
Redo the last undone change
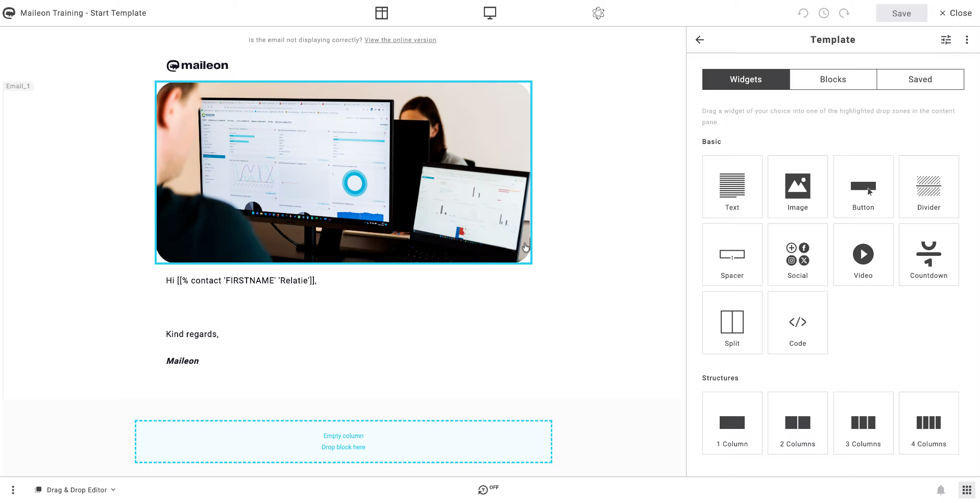[844, 13]
